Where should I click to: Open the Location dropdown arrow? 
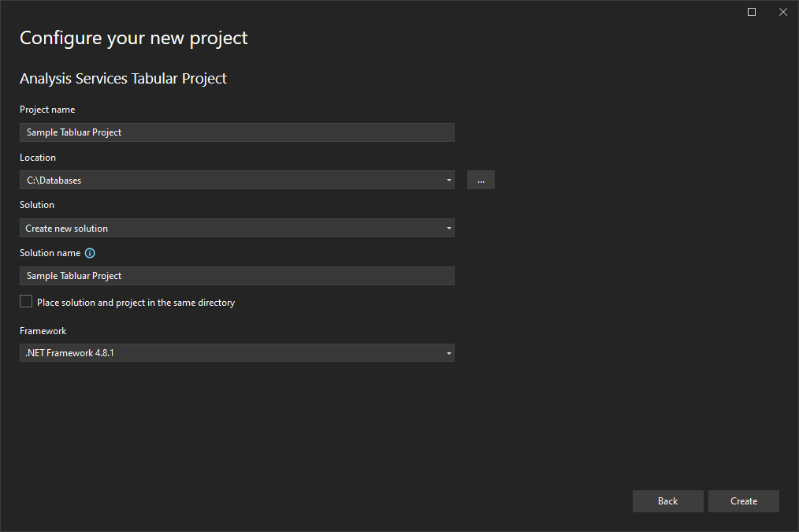pos(448,180)
